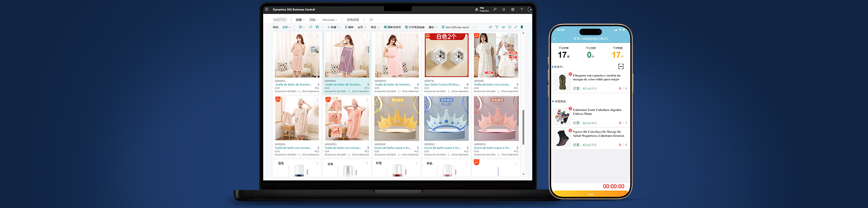Open the notifications bell
868x208 pixels.
pyautogui.click(x=504, y=9)
